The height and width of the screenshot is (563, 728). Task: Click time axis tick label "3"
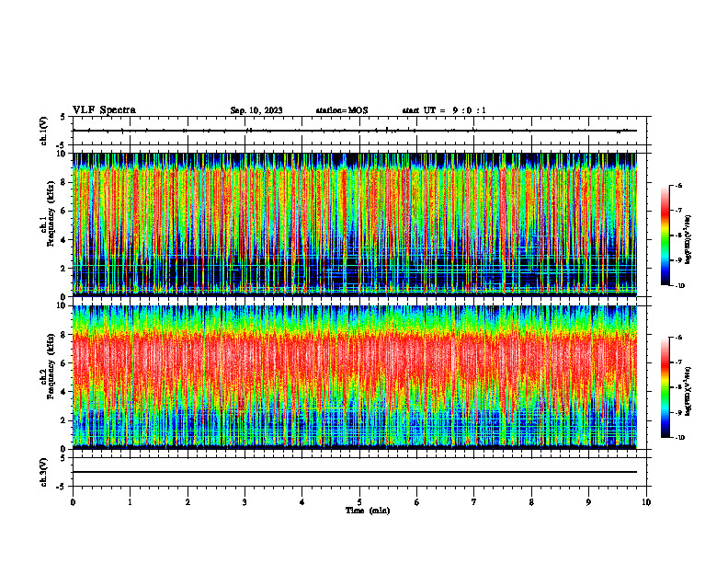(x=245, y=502)
